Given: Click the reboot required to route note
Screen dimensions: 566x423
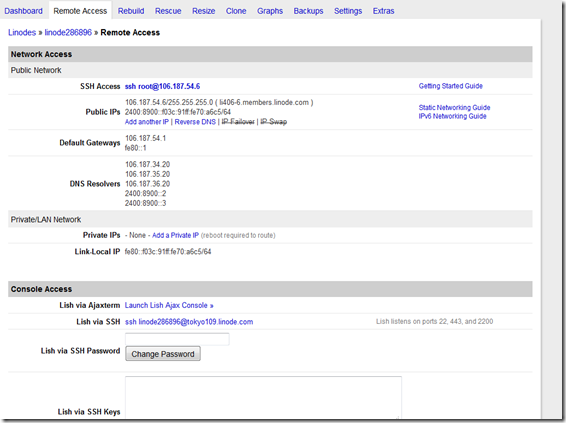Looking at the screenshot, I should (x=238, y=235).
